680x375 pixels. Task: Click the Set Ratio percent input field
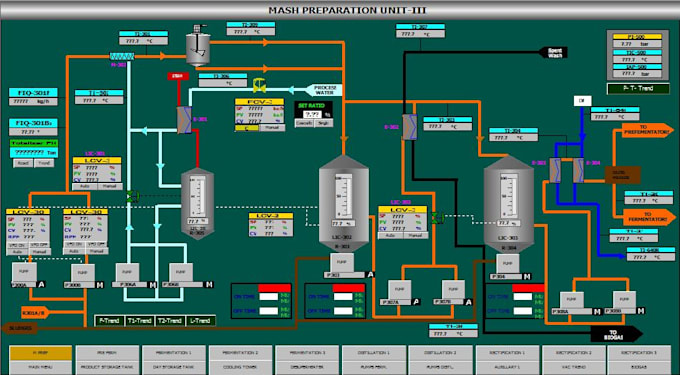pos(312,114)
